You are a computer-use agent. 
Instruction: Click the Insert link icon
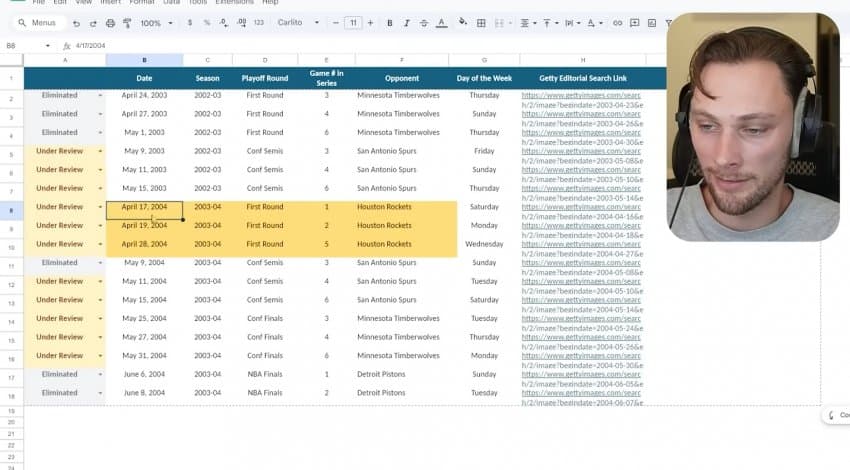click(x=617, y=23)
